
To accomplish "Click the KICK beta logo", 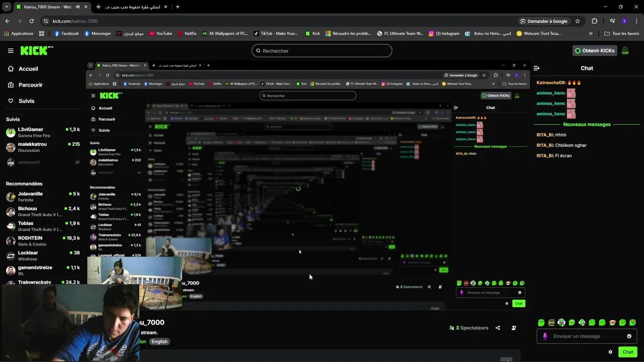I will coord(37,50).
